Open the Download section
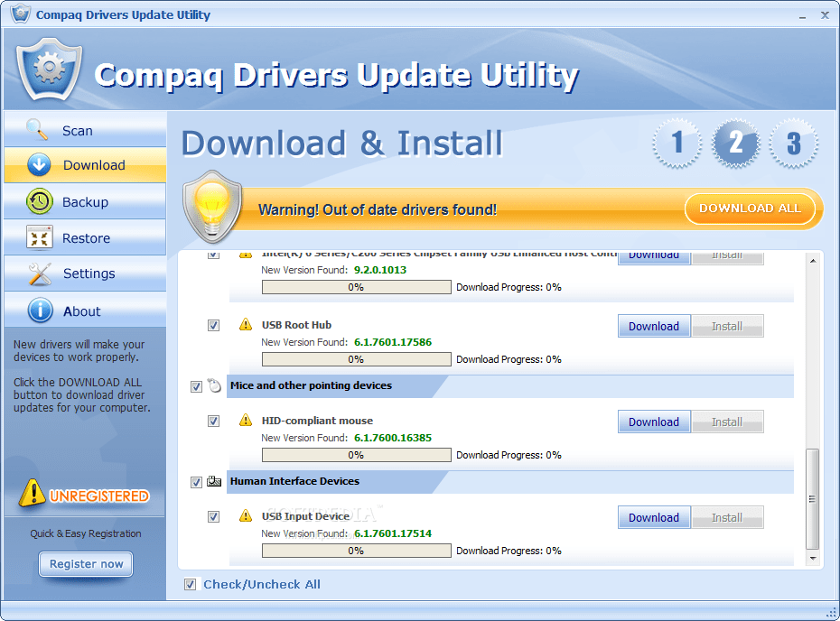Screen dimensions: 840x621 [85, 165]
